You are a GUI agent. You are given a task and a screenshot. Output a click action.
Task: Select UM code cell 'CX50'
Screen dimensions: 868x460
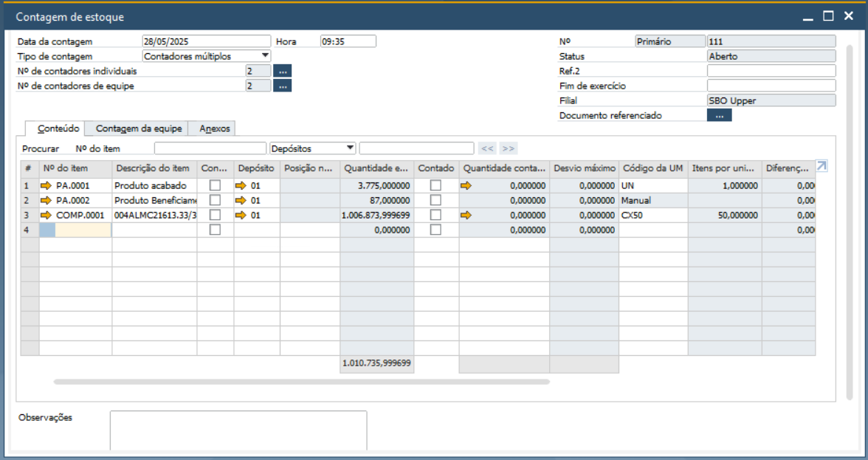(x=653, y=216)
